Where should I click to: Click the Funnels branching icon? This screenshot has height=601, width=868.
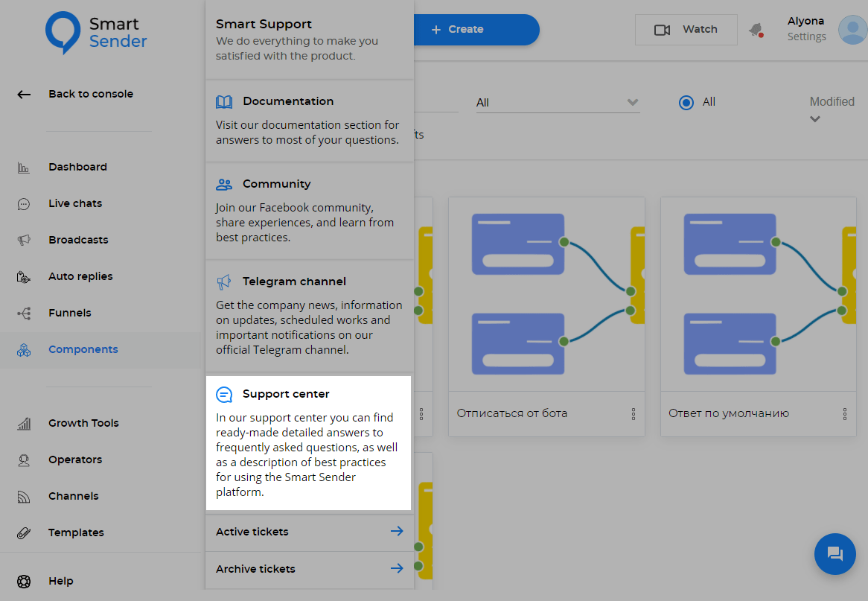click(x=24, y=314)
